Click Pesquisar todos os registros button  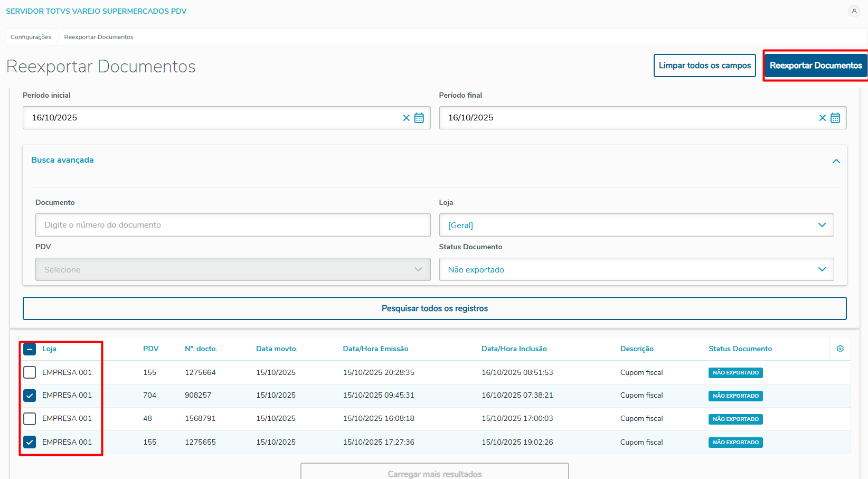coord(435,308)
